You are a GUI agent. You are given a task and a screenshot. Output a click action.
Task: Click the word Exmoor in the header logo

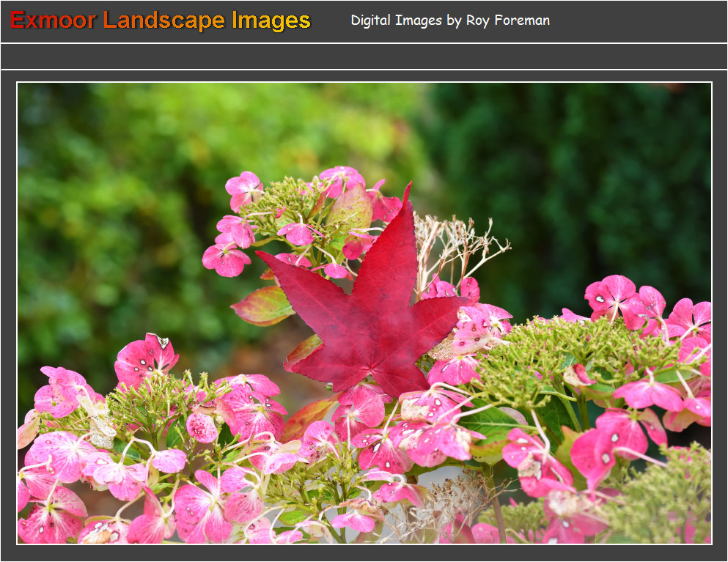[53, 21]
